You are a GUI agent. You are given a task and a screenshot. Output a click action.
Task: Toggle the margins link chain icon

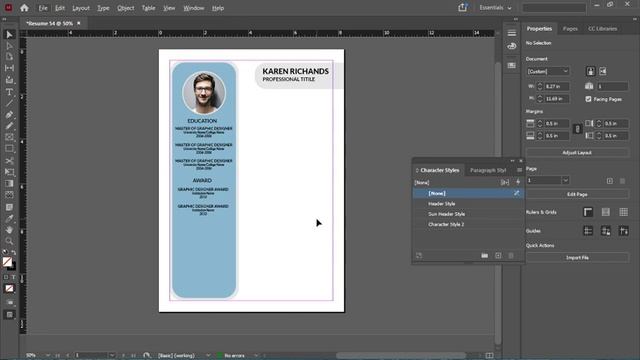click(x=577, y=129)
